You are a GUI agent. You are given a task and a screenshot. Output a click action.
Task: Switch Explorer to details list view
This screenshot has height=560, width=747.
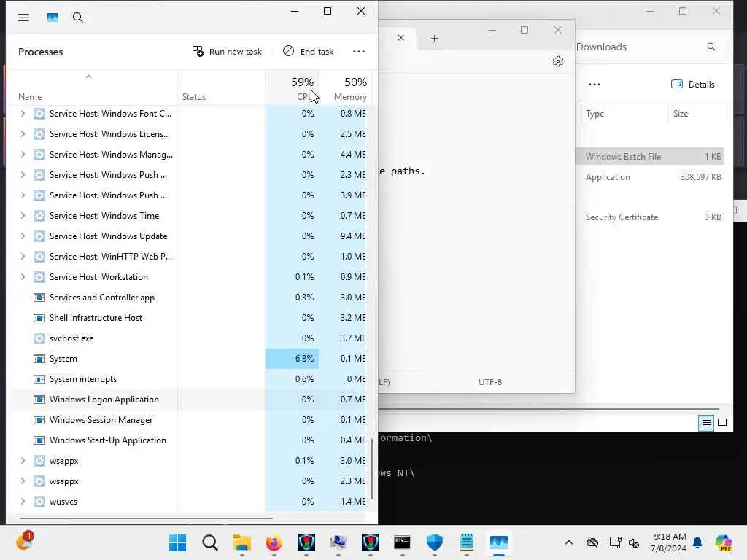[x=706, y=423]
